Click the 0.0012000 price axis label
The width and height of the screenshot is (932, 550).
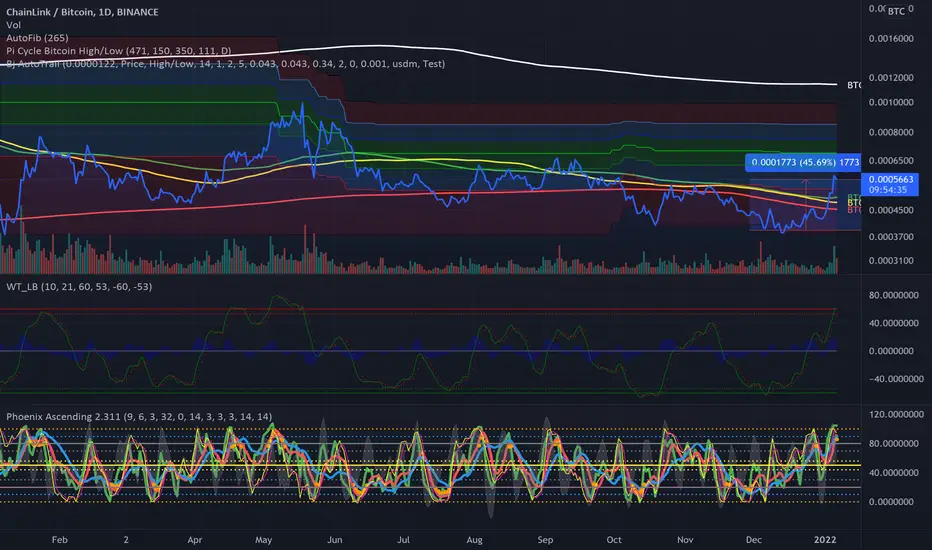(891, 78)
